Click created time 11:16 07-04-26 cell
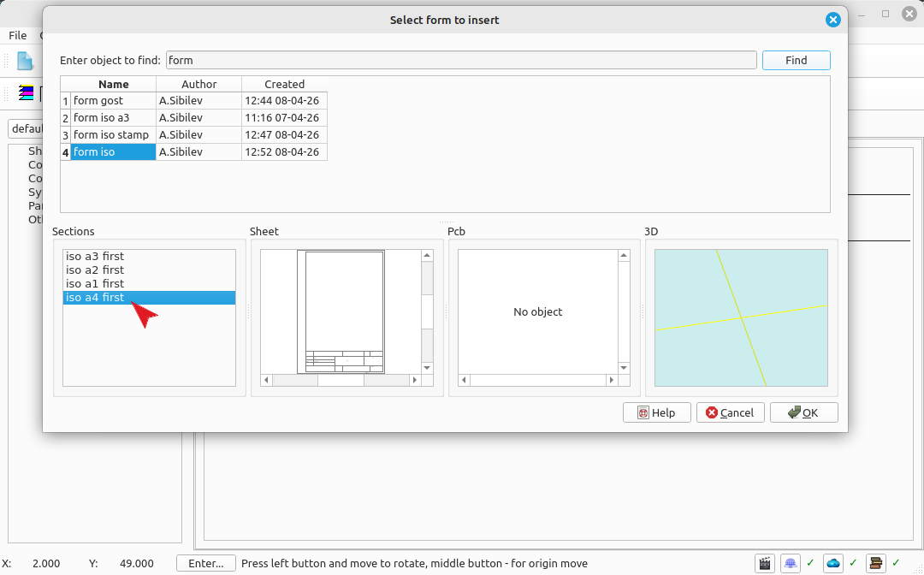Image resolution: width=924 pixels, height=575 pixels. click(x=284, y=118)
